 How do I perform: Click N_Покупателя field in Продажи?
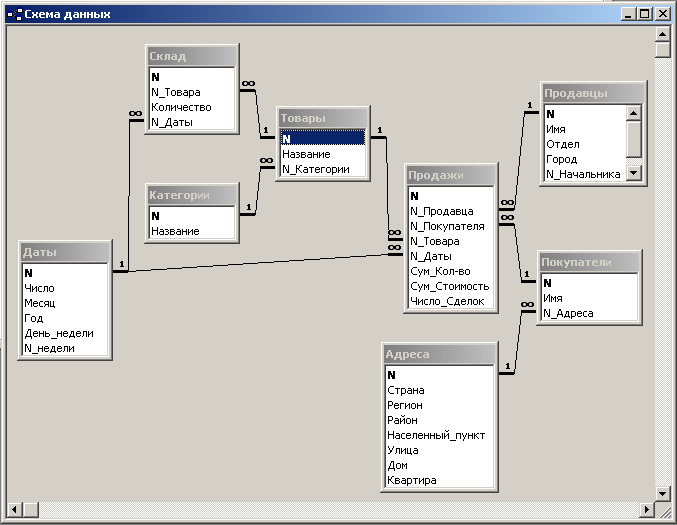click(451, 226)
